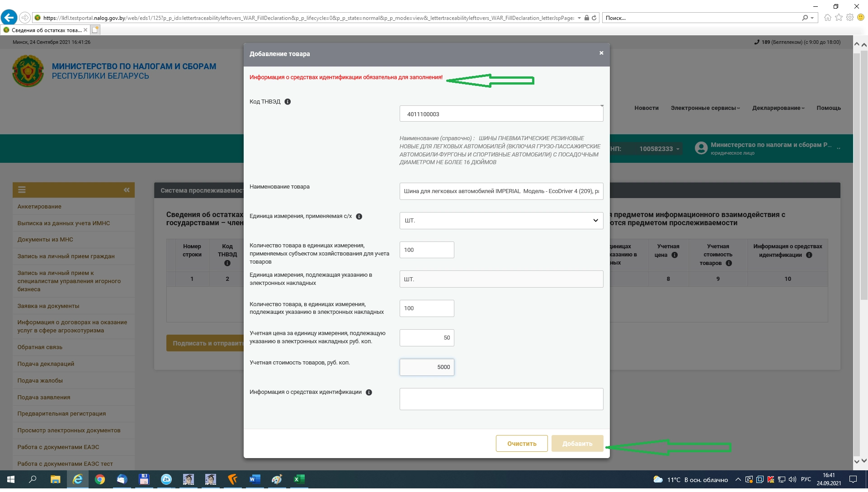
Task: Close the Добавление товара dialog
Action: coord(601,53)
